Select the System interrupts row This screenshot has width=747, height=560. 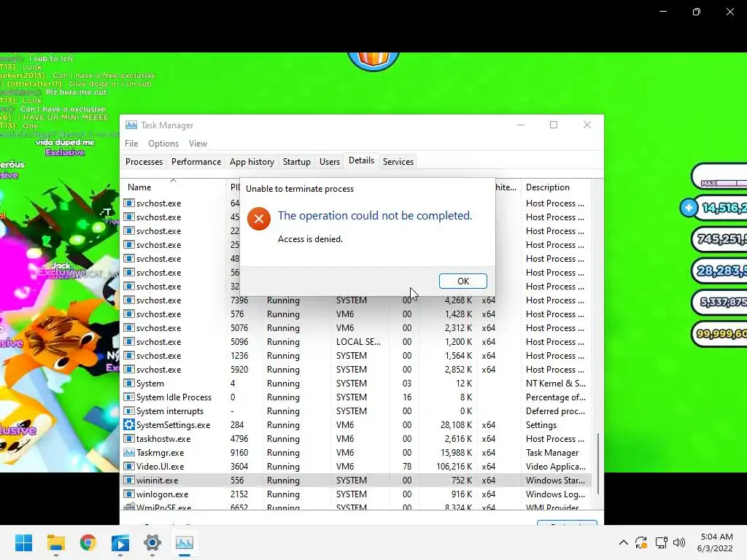356,411
